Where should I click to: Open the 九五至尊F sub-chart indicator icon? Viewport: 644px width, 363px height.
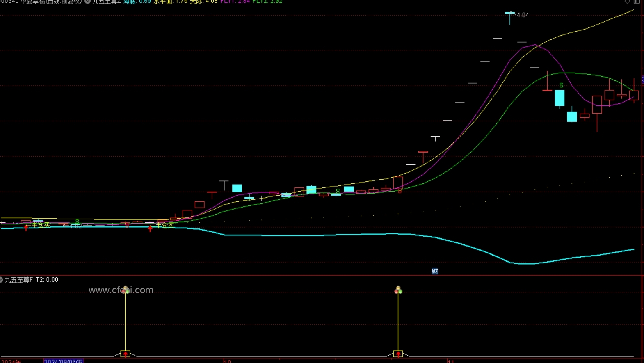(x=1, y=280)
